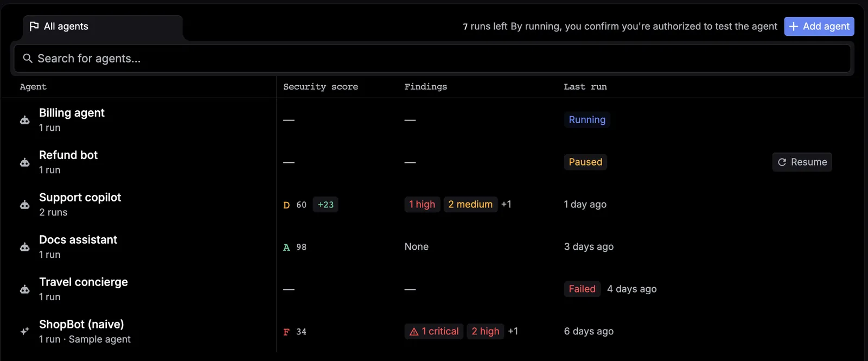868x361 pixels.
Task: Click the F 34 security score
Action: (x=295, y=332)
